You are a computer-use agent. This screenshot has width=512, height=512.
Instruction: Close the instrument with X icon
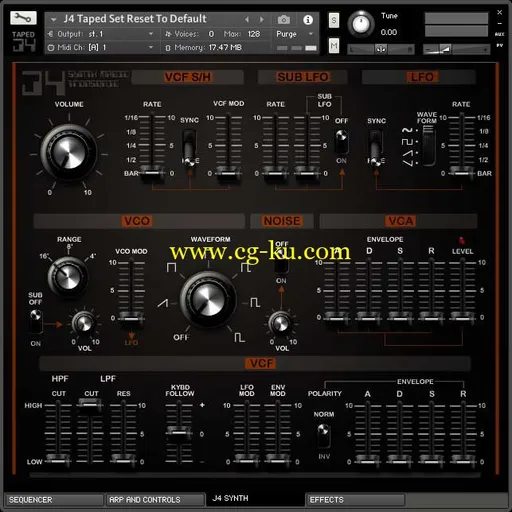[x=499, y=12]
